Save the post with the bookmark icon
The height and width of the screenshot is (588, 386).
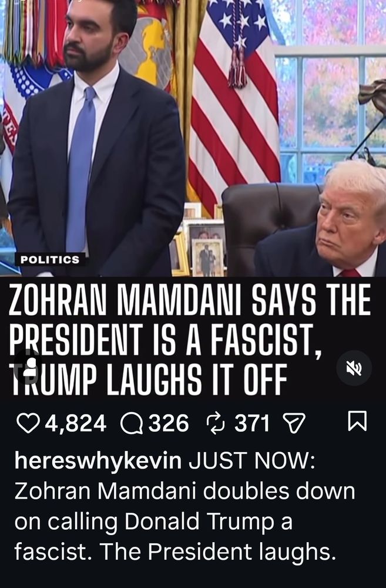click(x=358, y=421)
